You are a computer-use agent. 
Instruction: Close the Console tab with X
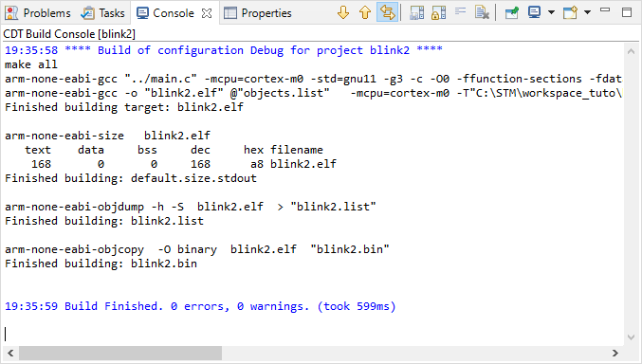207,13
